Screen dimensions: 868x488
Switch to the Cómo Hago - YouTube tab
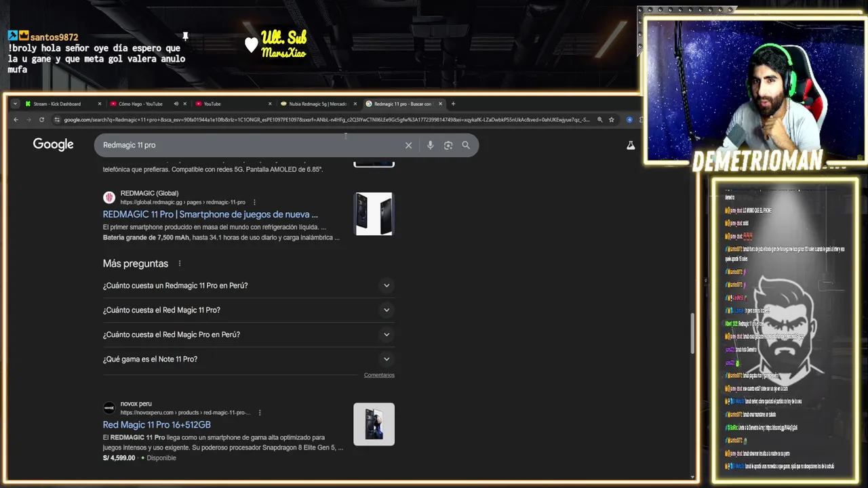(140, 104)
